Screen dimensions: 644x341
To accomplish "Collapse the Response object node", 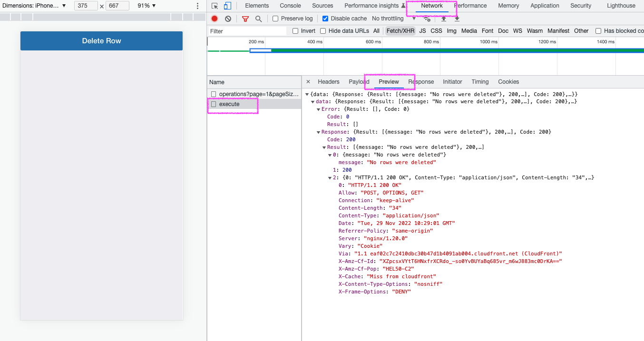I will (x=318, y=132).
